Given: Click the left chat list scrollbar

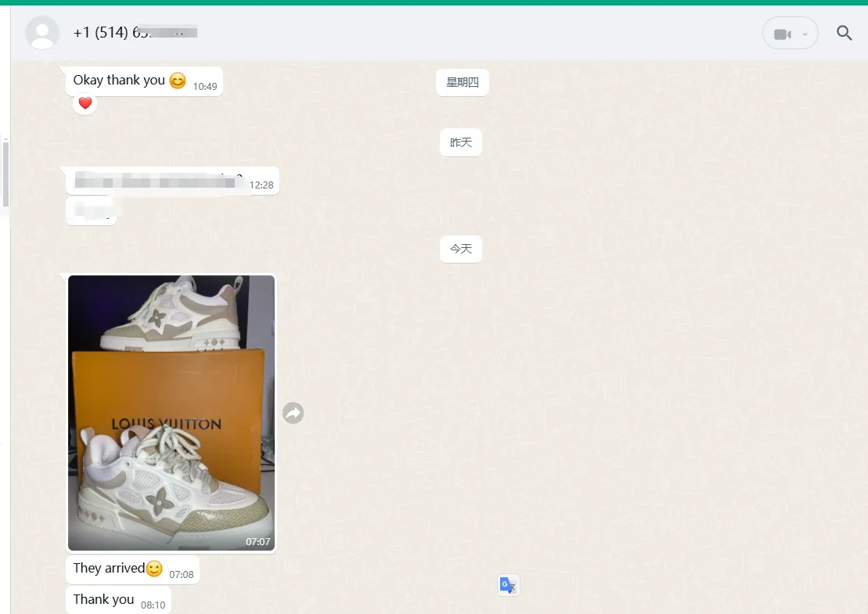Looking at the screenshot, I should 5,174.
